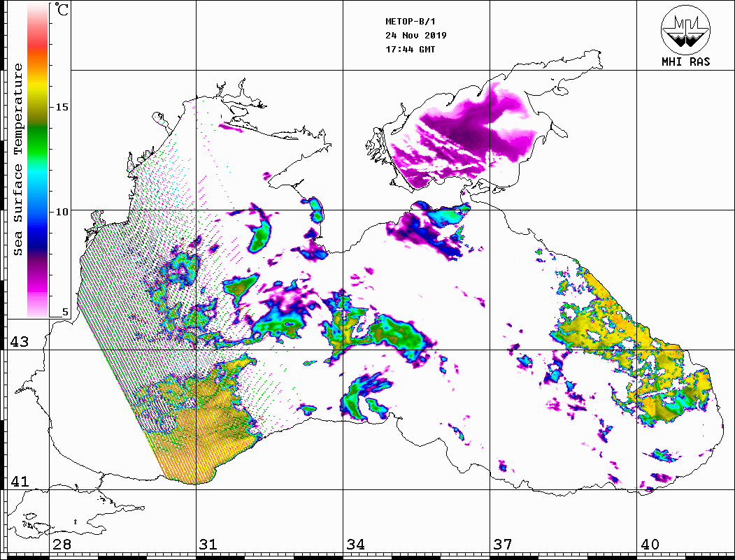The width and height of the screenshot is (735, 560).
Task: Click the latitude 41 label
Action: click(19, 481)
